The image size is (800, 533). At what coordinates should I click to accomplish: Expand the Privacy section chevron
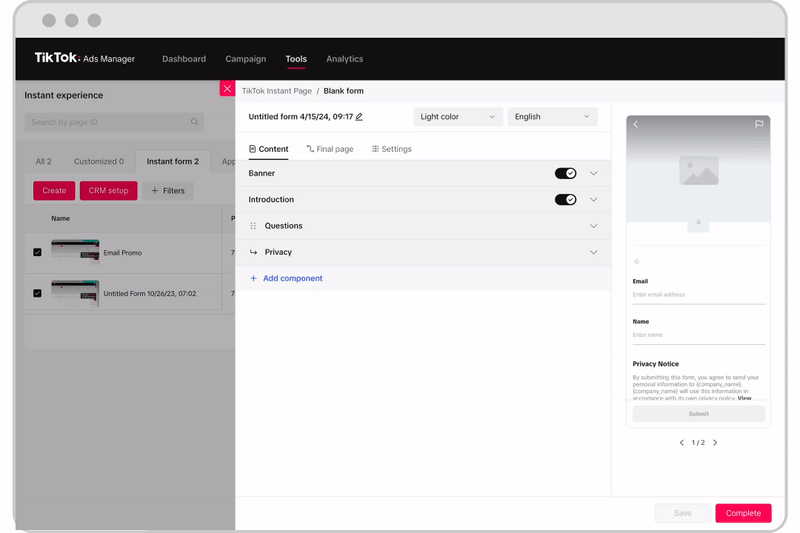coord(593,252)
